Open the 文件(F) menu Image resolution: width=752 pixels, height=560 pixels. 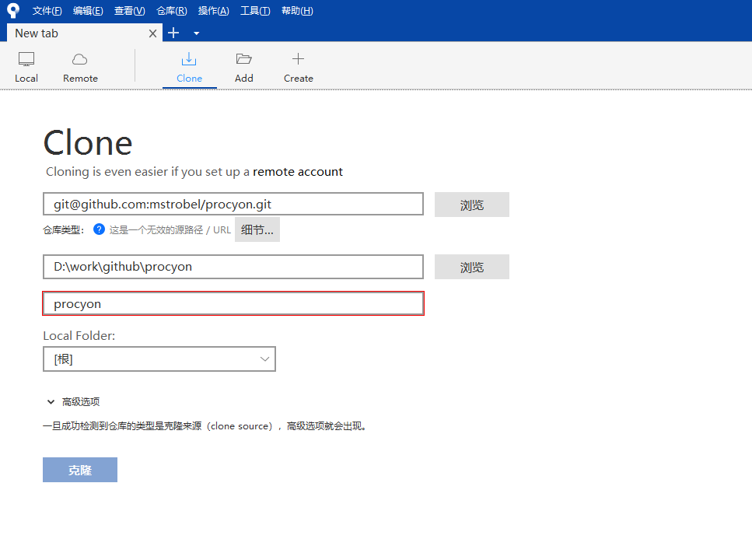47,10
